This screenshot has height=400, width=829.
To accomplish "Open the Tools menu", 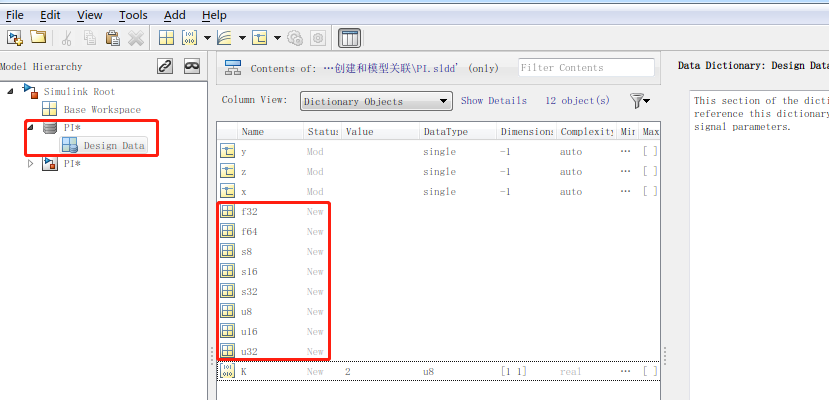I will (x=133, y=15).
